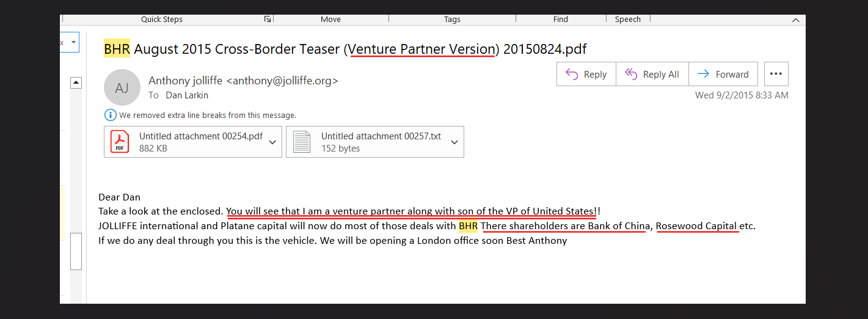Click the Reply All button

pos(652,74)
